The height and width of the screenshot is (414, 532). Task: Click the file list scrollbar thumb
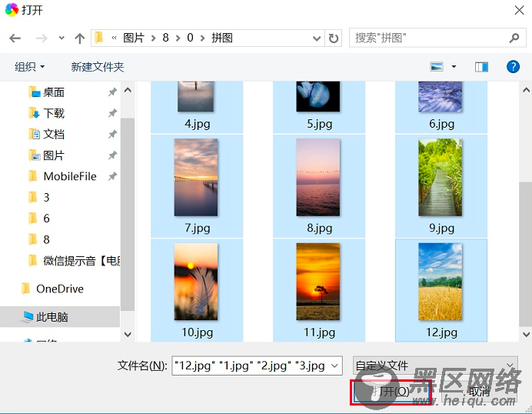526,254
